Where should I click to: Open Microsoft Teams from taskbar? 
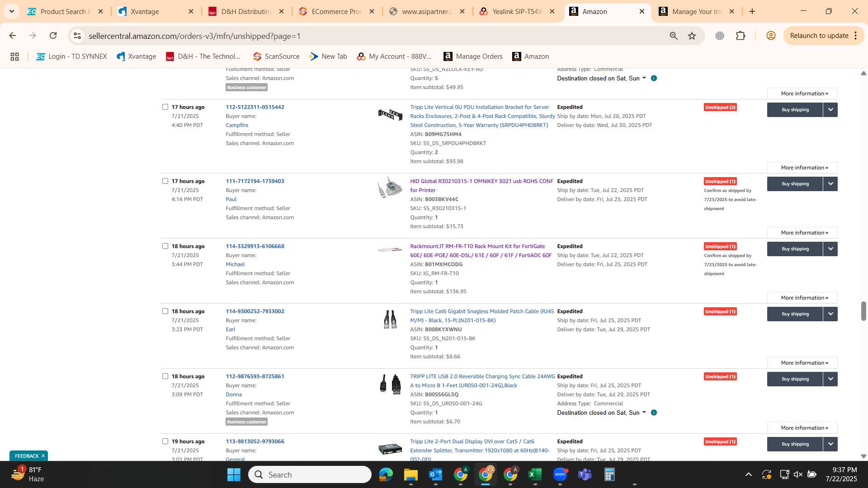tap(585, 474)
